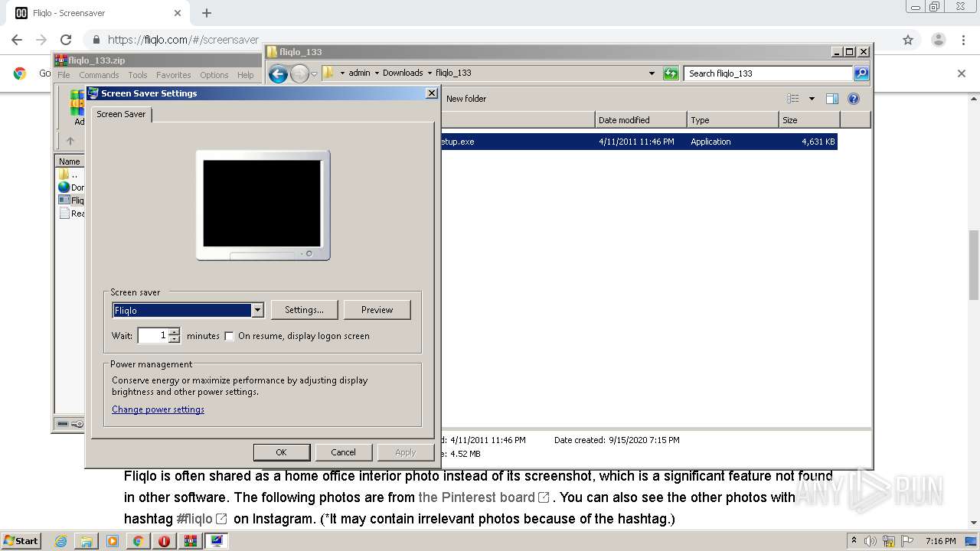
Task: Click the Windows Start button
Action: coord(21,541)
